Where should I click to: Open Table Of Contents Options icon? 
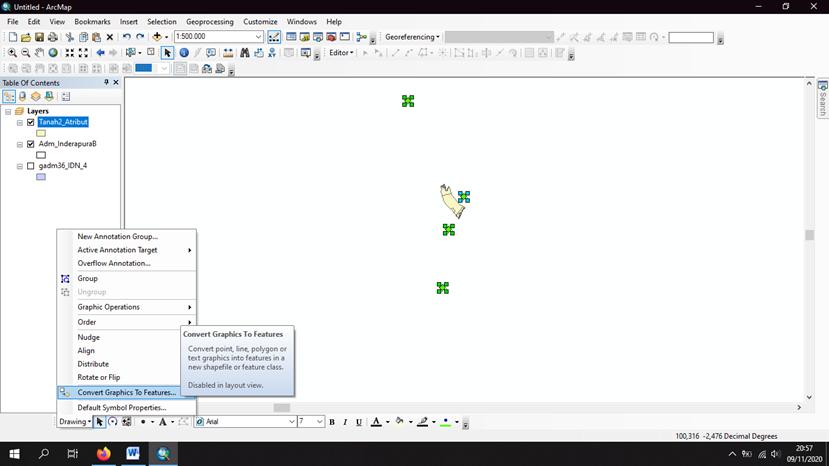(66, 97)
